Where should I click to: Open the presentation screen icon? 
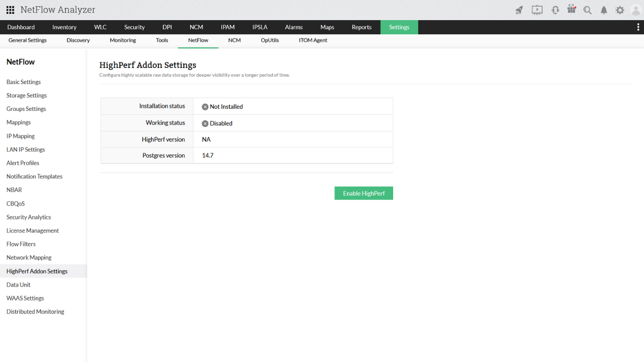537,10
